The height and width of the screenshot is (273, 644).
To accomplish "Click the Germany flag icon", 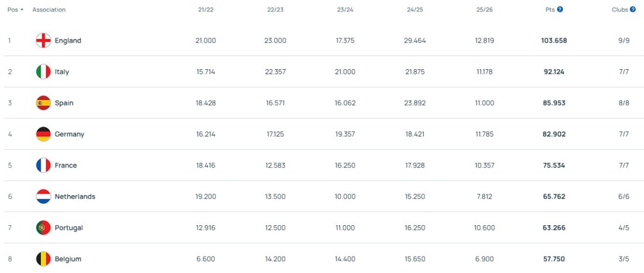I will coord(43,134).
